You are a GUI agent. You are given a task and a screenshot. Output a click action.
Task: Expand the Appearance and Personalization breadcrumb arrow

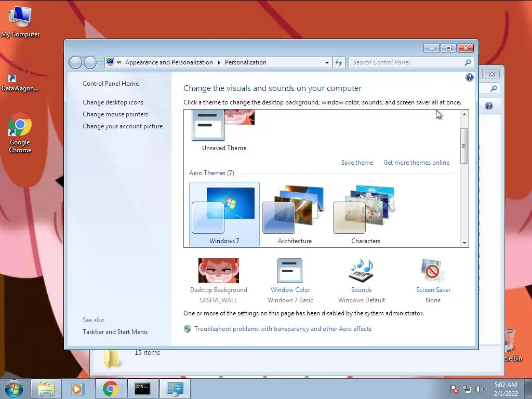click(x=219, y=62)
